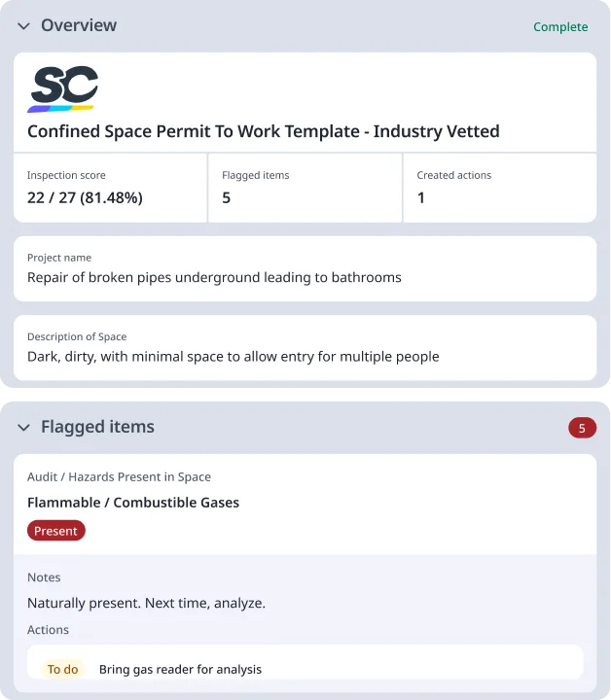The height and width of the screenshot is (700, 611).
Task: Click the note text about analyzing
Action: click(146, 603)
